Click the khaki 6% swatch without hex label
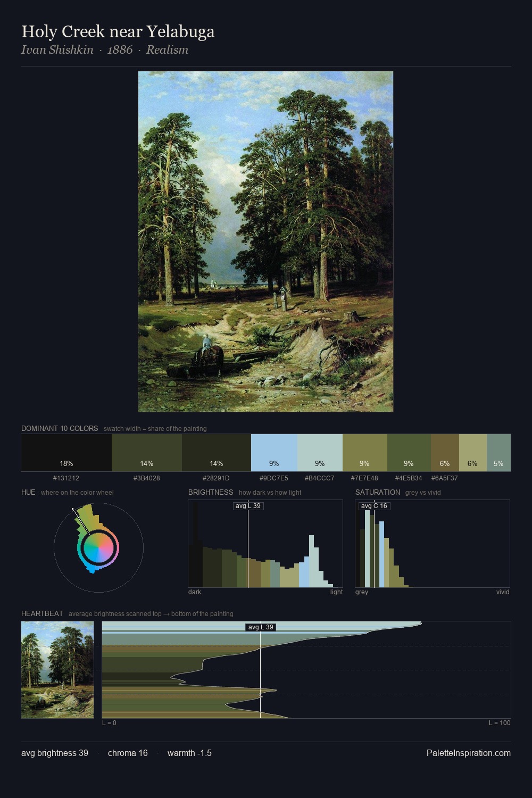Image resolution: width=532 pixels, height=798 pixels. pyautogui.click(x=473, y=453)
